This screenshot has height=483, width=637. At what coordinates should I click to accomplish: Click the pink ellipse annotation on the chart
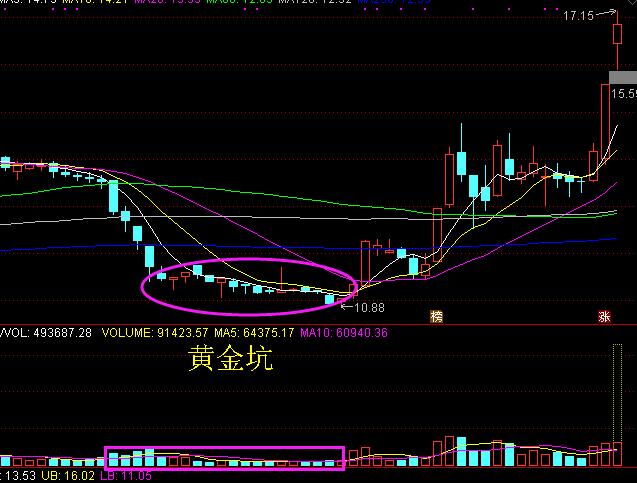249,286
